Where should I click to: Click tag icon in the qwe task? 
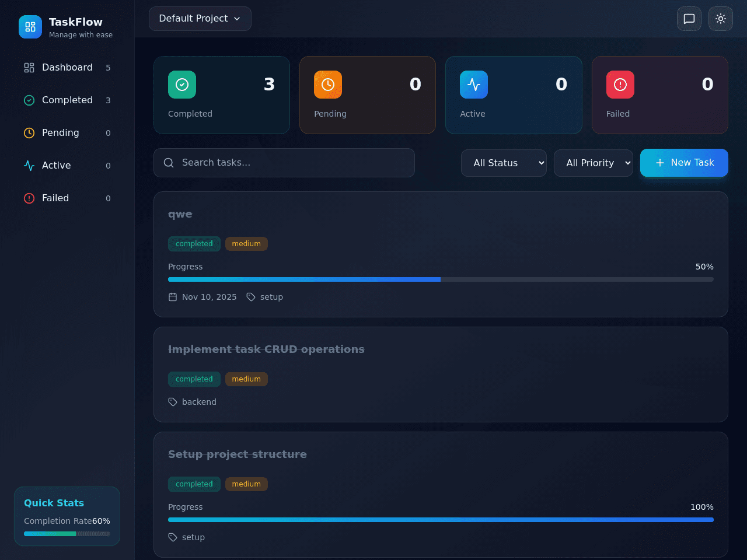pyautogui.click(x=251, y=297)
